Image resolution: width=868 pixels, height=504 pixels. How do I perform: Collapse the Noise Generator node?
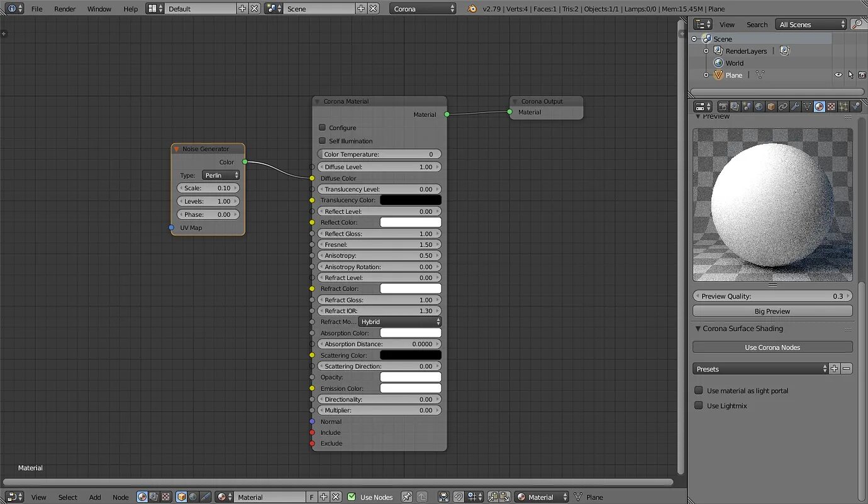[x=177, y=149]
